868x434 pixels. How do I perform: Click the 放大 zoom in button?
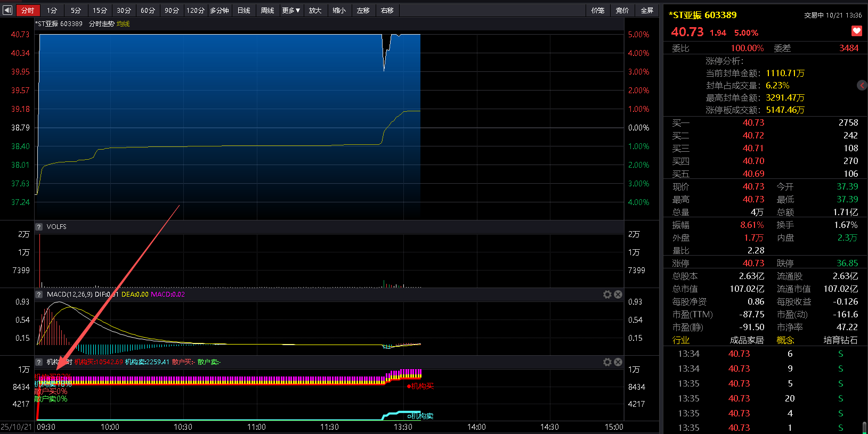pyautogui.click(x=315, y=10)
